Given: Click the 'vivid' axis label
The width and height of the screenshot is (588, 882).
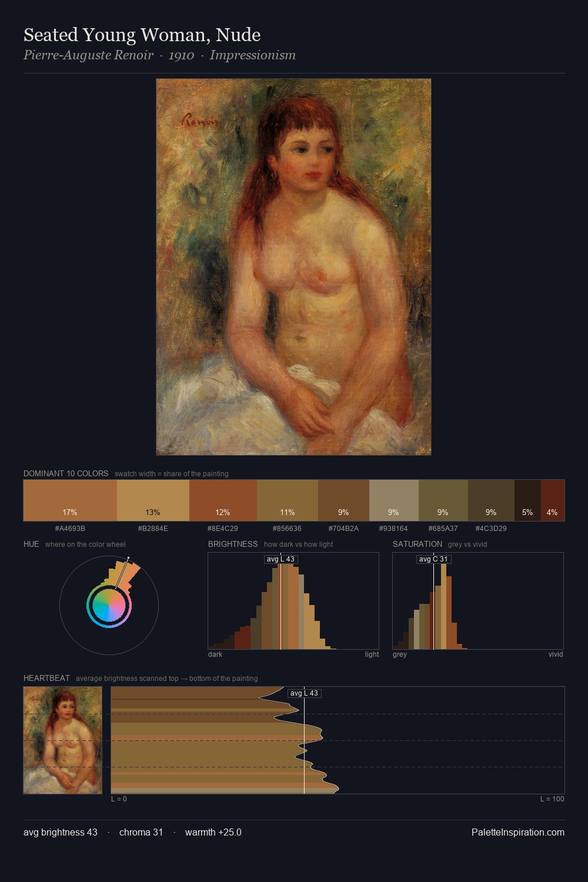Looking at the screenshot, I should [x=556, y=654].
